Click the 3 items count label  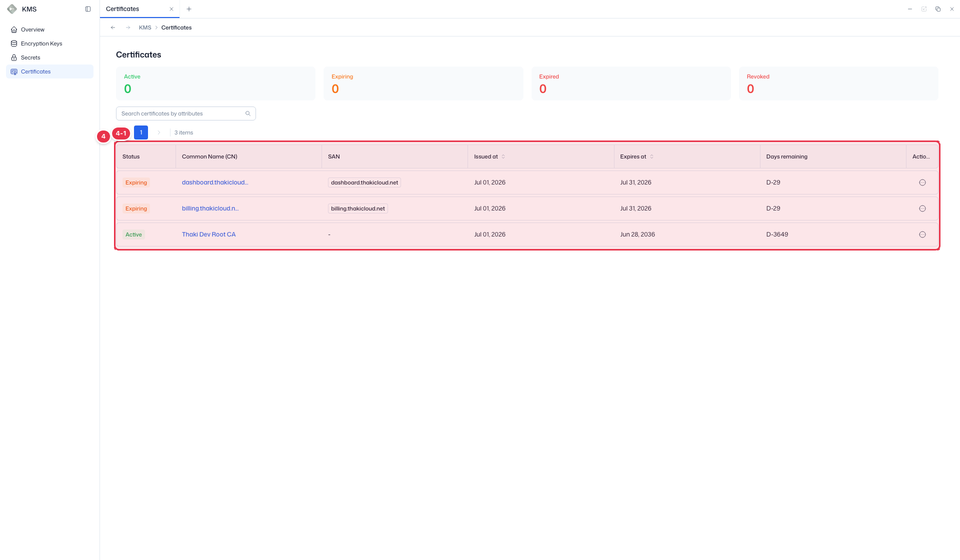[x=183, y=132]
